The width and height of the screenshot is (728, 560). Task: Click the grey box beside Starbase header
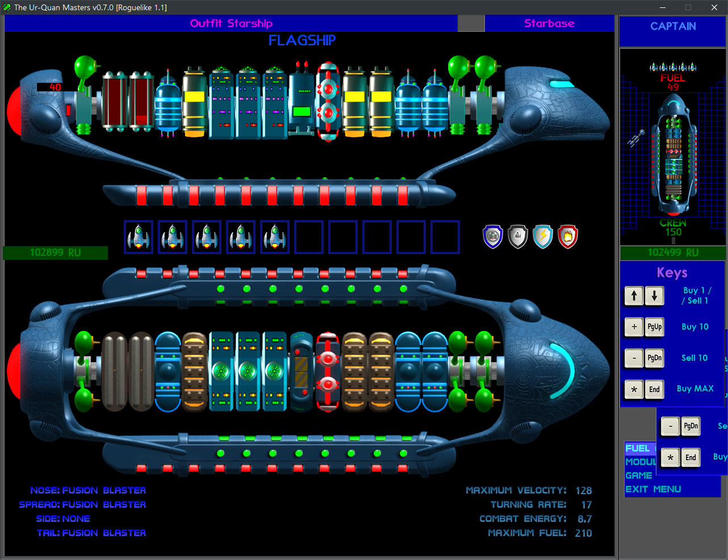click(471, 23)
